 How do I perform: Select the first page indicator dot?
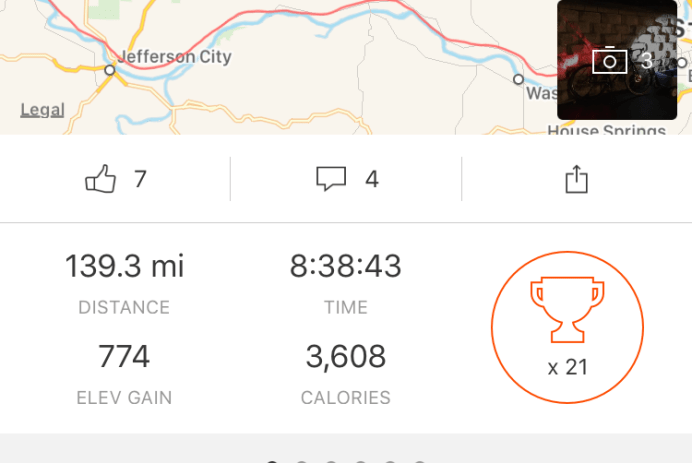pos(272,461)
